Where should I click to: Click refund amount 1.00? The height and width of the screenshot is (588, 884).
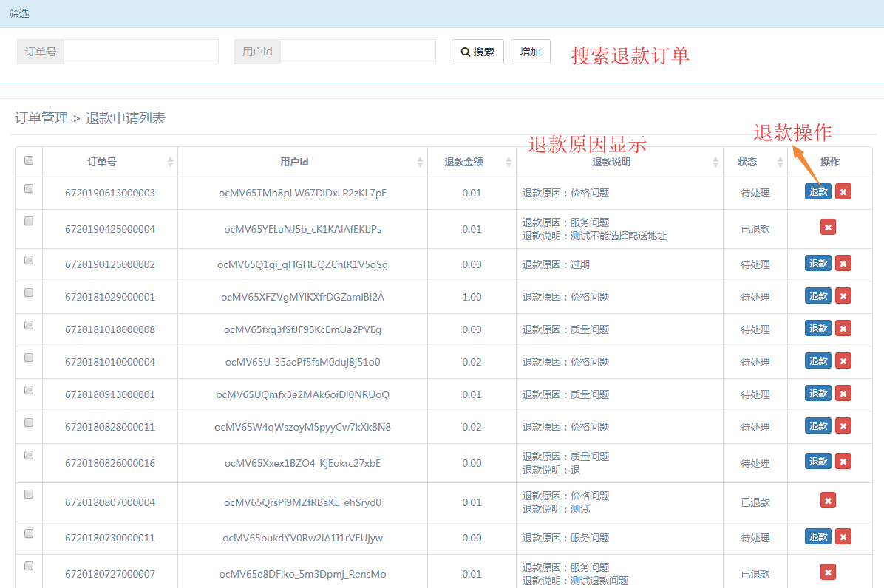click(x=472, y=298)
